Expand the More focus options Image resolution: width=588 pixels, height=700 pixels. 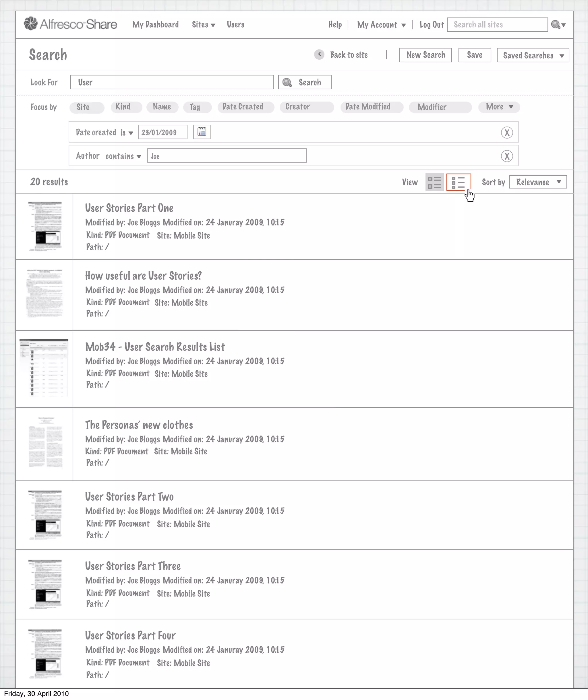click(x=499, y=107)
